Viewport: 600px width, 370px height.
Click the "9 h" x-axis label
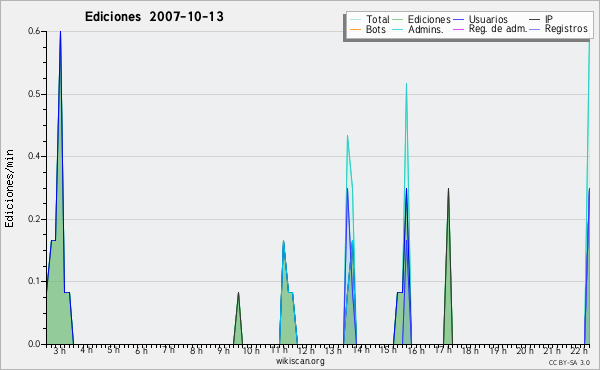(x=223, y=350)
